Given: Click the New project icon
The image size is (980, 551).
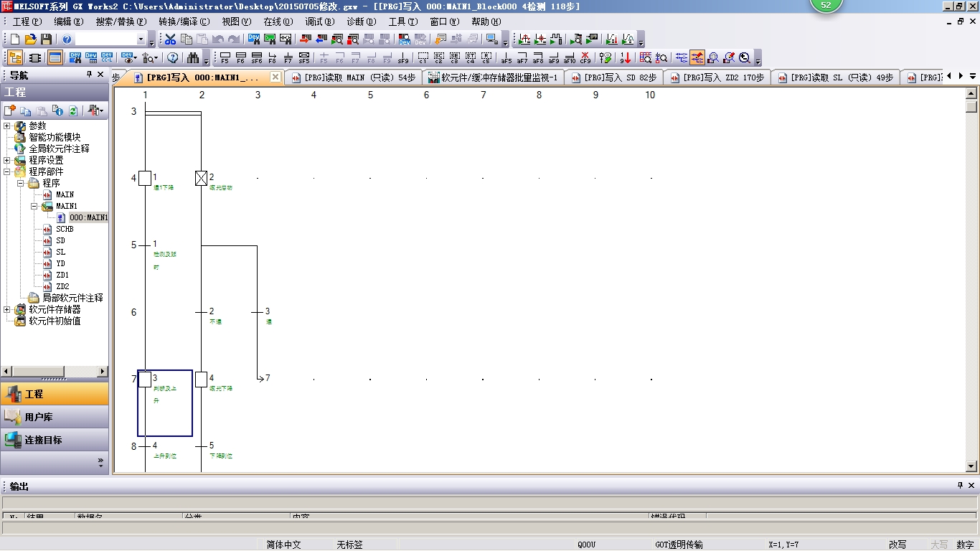Looking at the screenshot, I should click(x=15, y=39).
